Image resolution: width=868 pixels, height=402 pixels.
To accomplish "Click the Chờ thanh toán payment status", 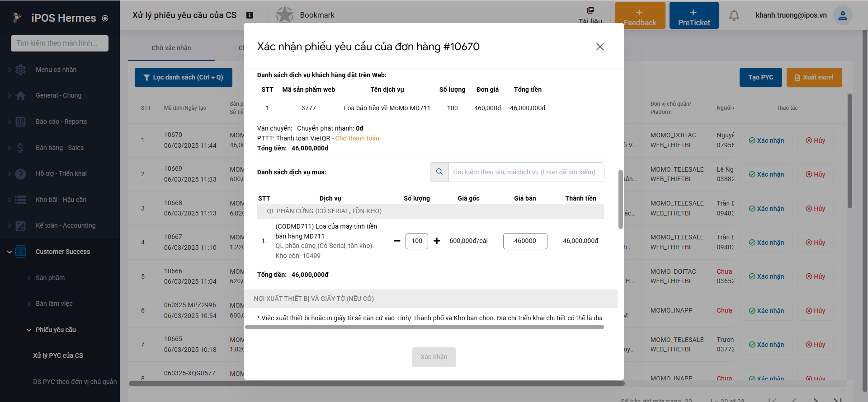I will click(357, 138).
